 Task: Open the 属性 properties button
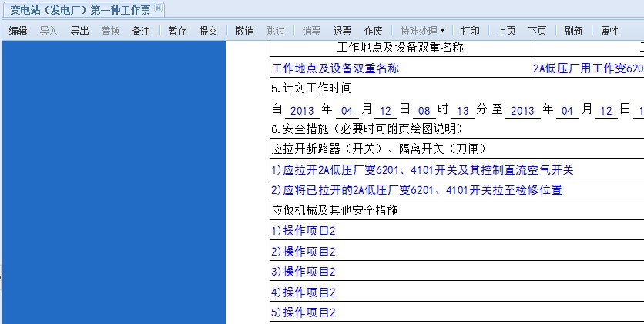pyautogui.click(x=609, y=31)
